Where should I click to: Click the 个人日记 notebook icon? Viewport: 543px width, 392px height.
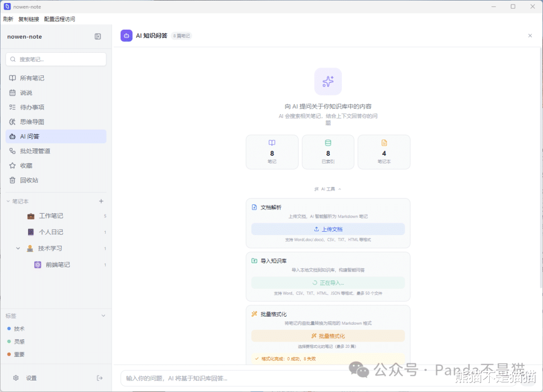tap(31, 232)
